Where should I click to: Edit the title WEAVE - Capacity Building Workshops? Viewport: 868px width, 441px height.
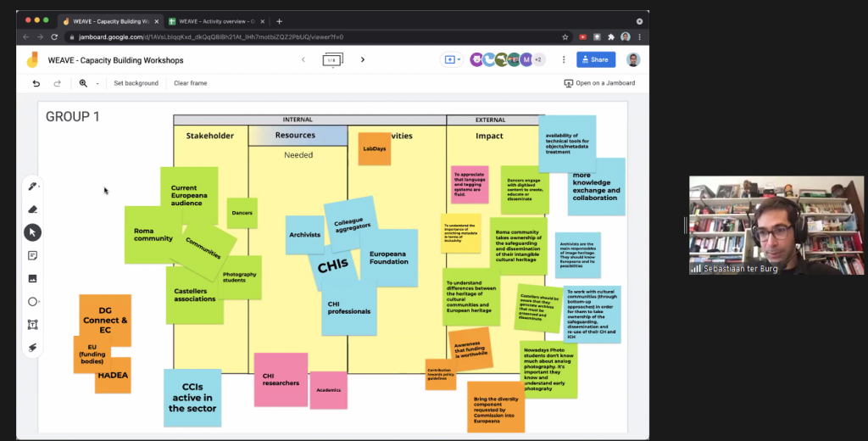(x=115, y=60)
